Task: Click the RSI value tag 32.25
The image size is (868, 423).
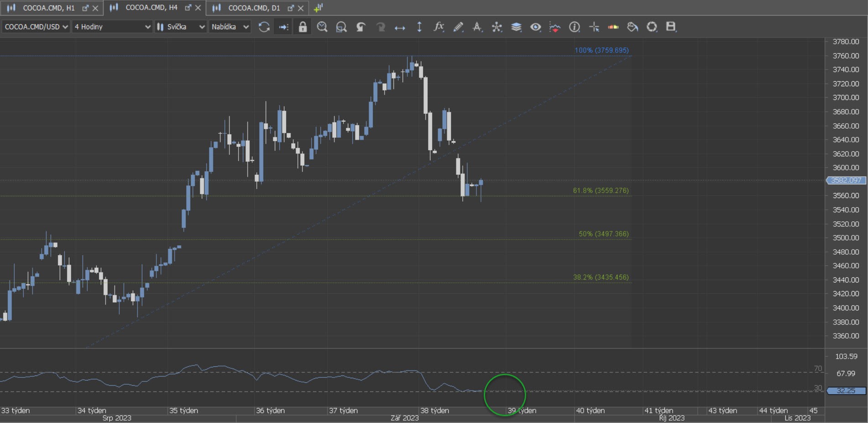Action: [x=846, y=391]
